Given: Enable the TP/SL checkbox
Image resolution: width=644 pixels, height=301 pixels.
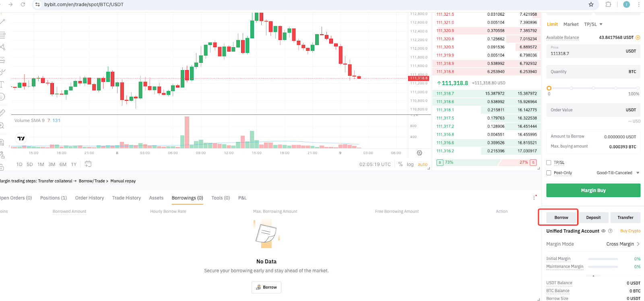Looking at the screenshot, I should tap(549, 163).
